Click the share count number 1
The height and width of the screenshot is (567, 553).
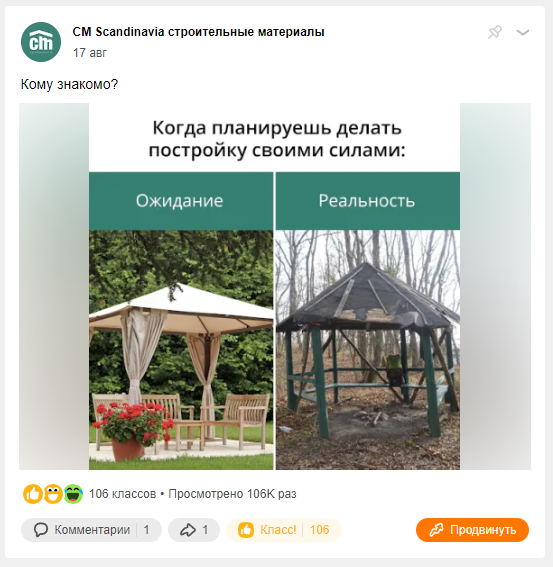pyautogui.click(x=205, y=530)
